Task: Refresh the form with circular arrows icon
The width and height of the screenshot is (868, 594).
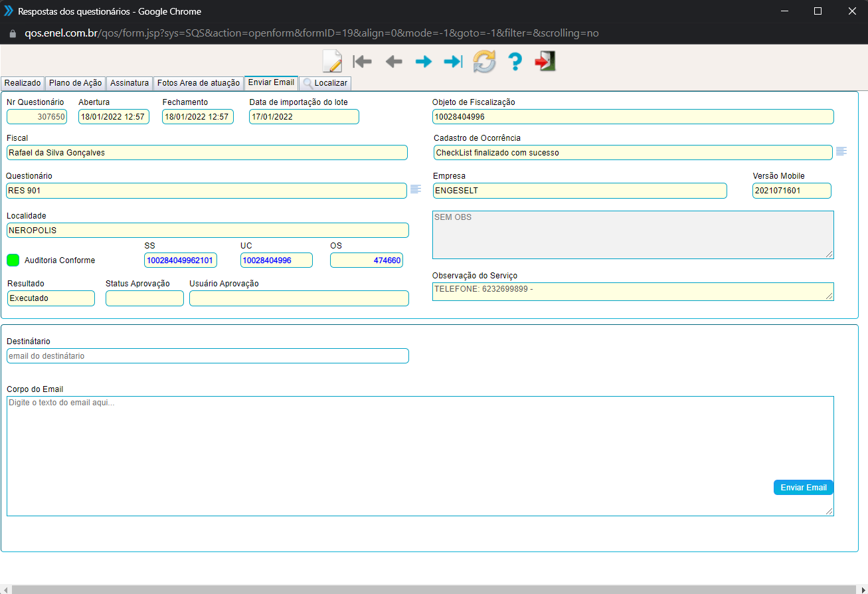Action: coord(484,62)
